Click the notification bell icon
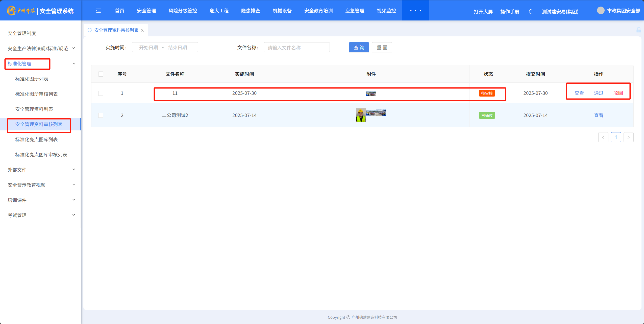Viewport: 644px width, 324px height. 530,12
